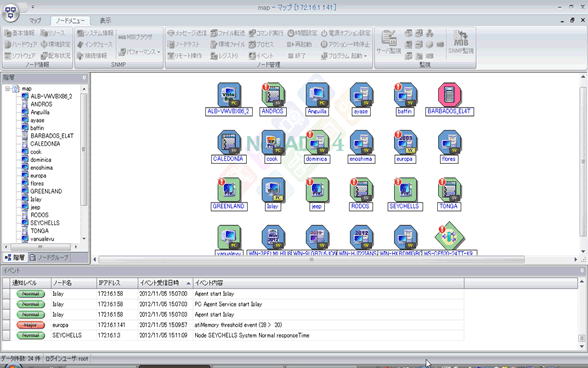Select the jeep node icon on the map
This screenshot has height=368, width=588.
pyautogui.click(x=317, y=190)
